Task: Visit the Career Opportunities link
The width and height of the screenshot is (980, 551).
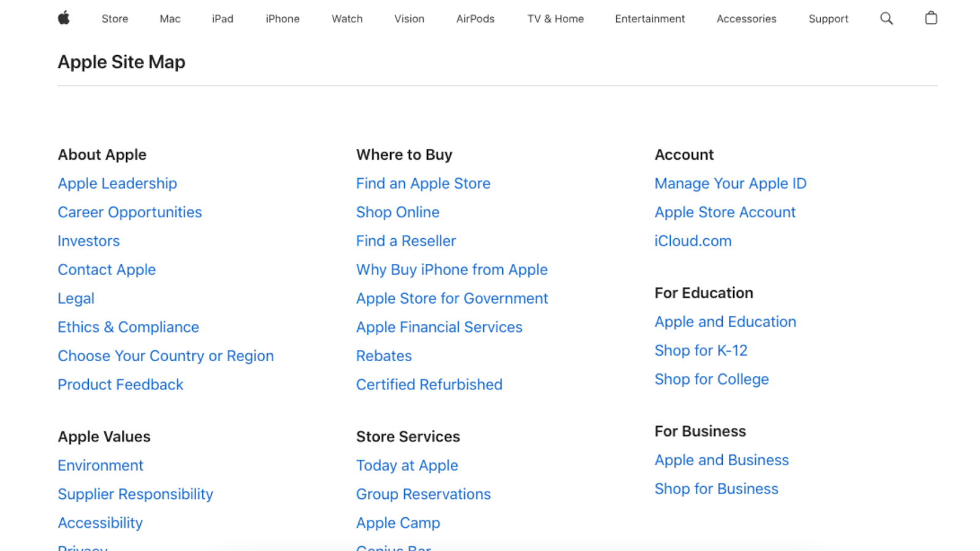Action: pyautogui.click(x=130, y=212)
